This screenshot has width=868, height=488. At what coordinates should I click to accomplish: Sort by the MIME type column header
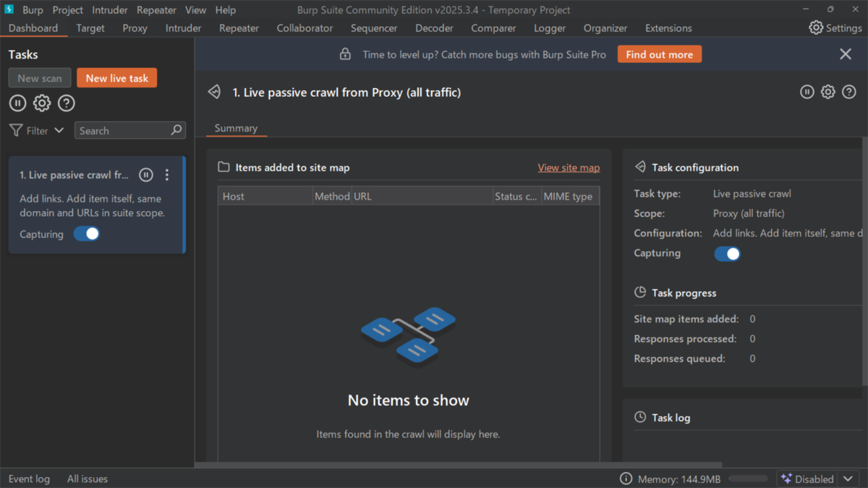coord(570,196)
